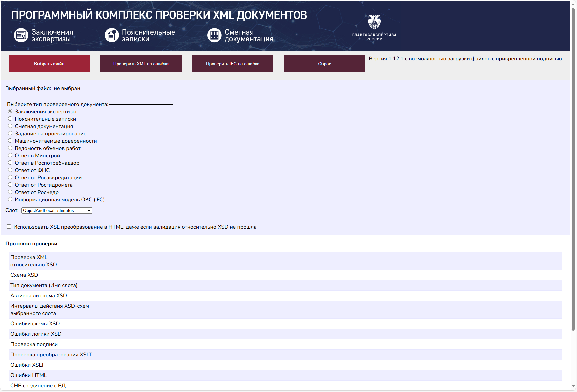Open Пояснительные записки section in header

(148, 35)
